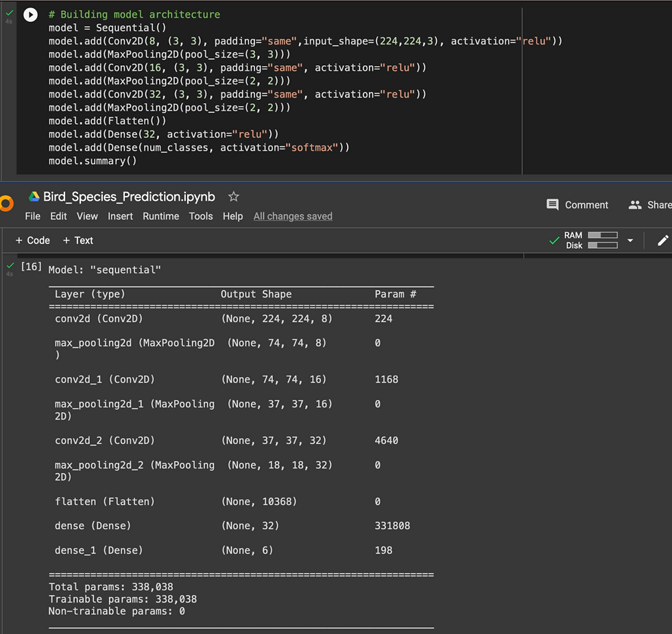Click output shape '(None, 10368)'
Image resolution: width=672 pixels, height=634 pixels.
coord(259,502)
